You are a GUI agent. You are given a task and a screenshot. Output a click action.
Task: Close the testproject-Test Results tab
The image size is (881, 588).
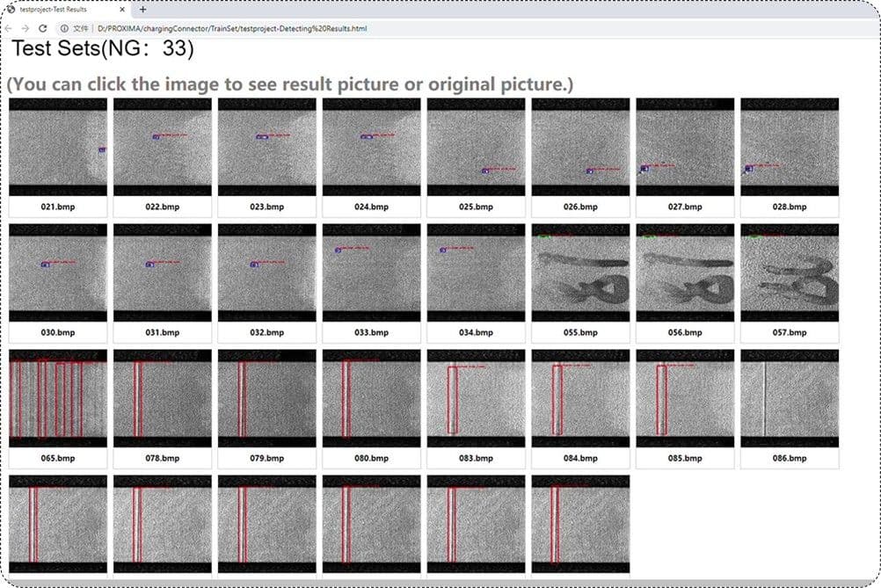click(122, 10)
